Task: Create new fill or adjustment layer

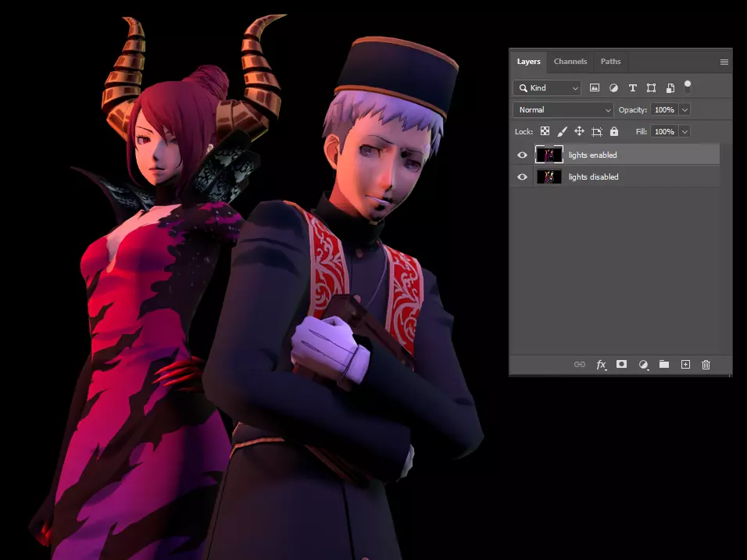Action: click(644, 365)
